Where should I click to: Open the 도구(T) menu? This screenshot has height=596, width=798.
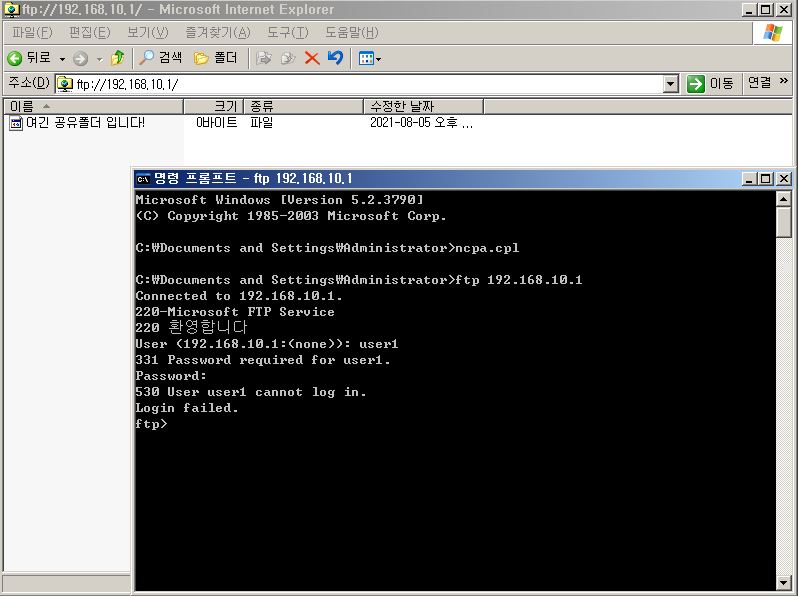[288, 33]
